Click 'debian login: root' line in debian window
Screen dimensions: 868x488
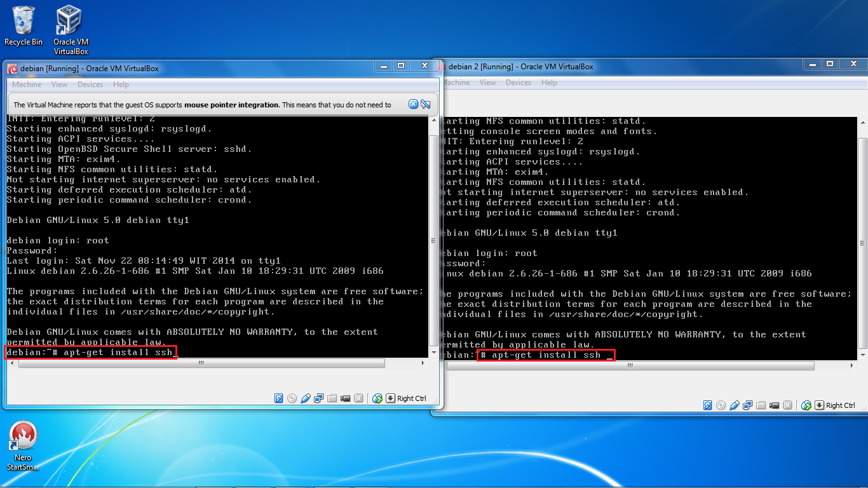point(58,241)
